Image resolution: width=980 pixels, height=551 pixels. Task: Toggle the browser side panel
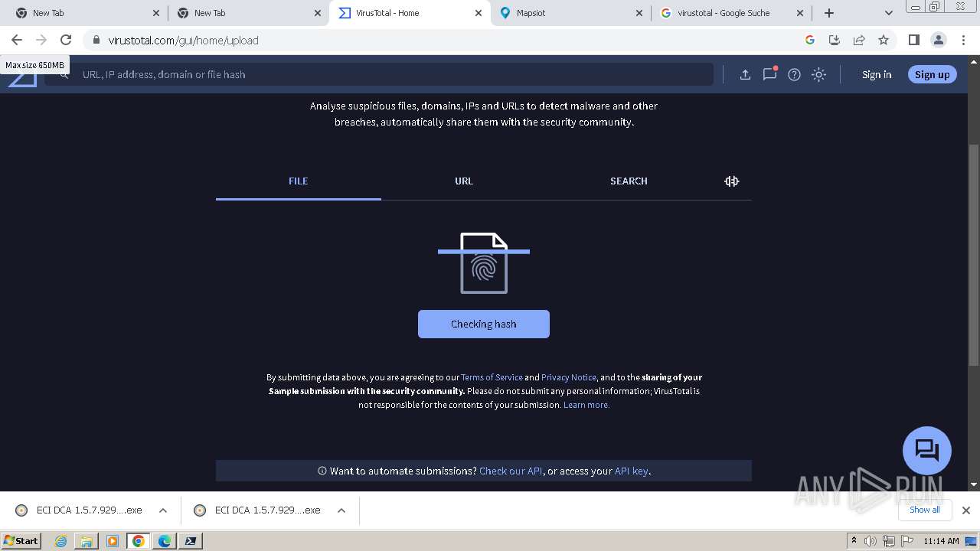[913, 40]
